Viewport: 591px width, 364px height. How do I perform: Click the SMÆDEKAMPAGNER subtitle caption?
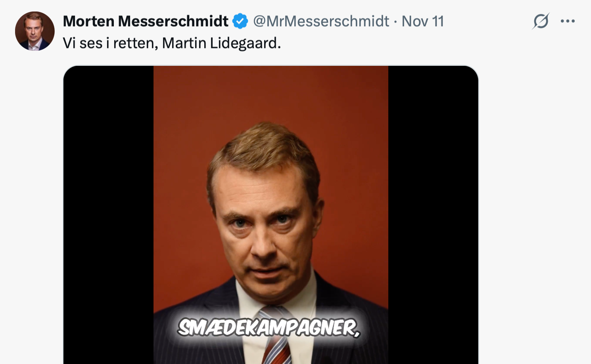(x=269, y=328)
